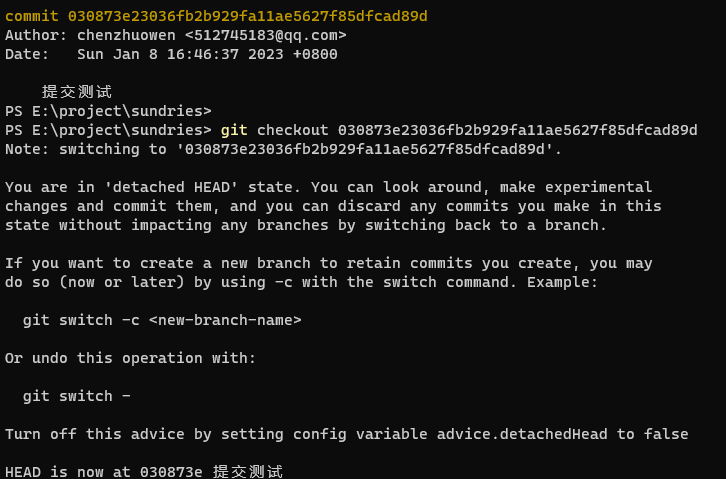
Task: Click the empty PowerShell prompt line
Action: point(108,111)
